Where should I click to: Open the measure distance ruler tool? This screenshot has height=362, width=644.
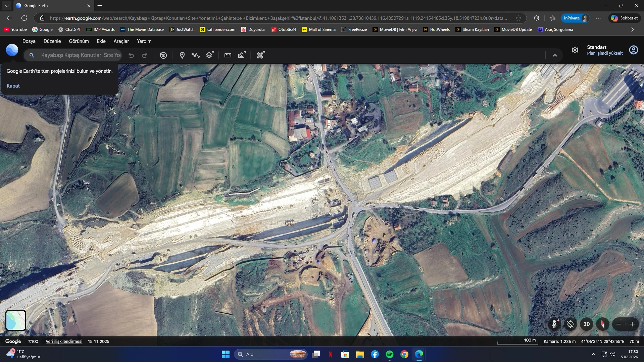click(228, 55)
